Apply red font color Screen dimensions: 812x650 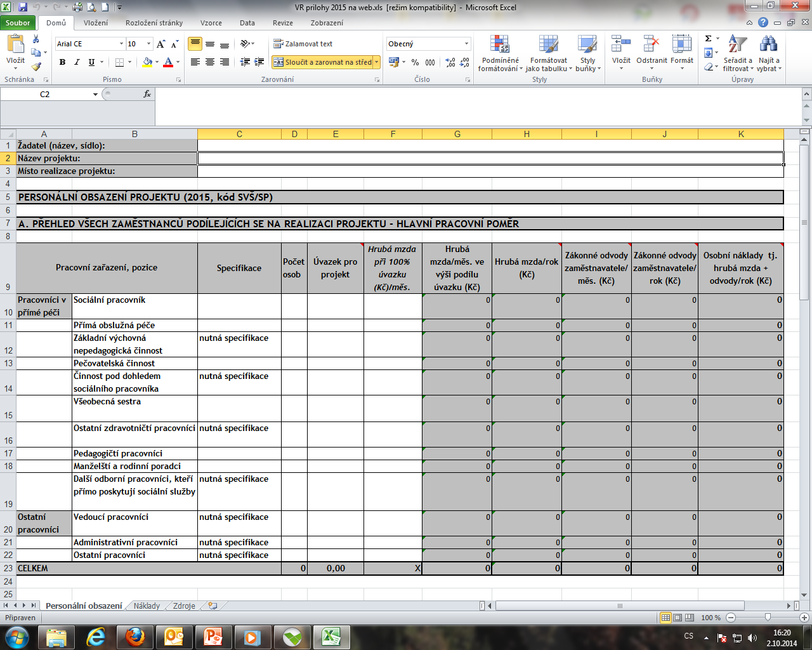coord(168,62)
